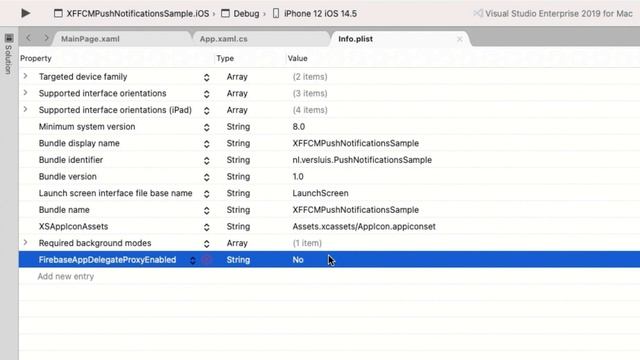The width and height of the screenshot is (640, 360).
Task: Select the Type column header
Action: coord(225,58)
